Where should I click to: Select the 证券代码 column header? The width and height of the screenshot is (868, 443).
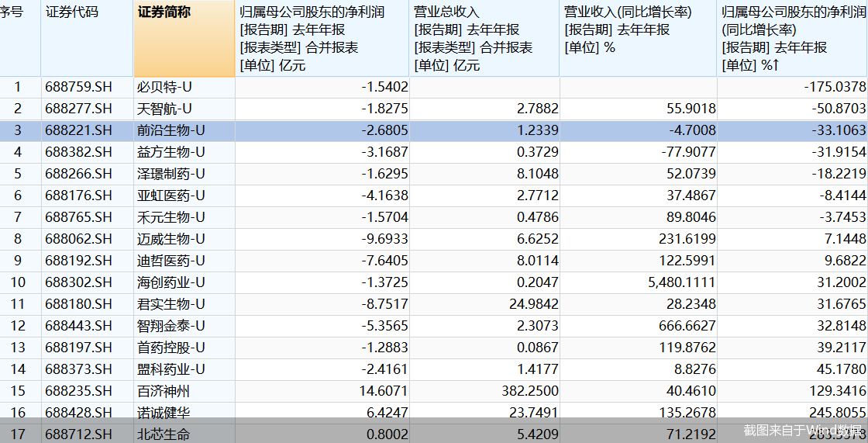click(87, 39)
